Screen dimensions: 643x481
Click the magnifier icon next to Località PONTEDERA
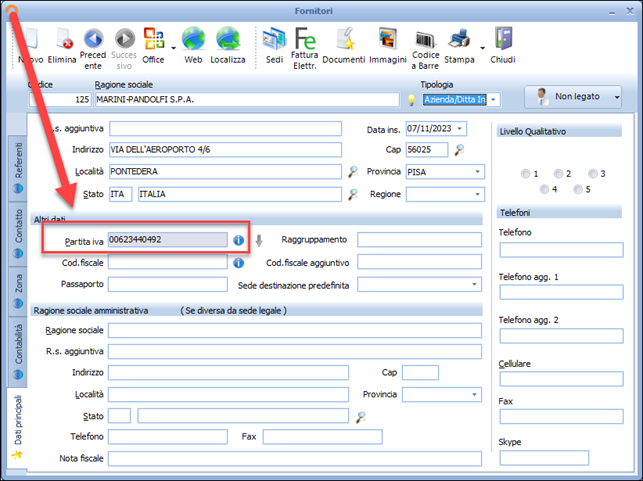coord(353,171)
